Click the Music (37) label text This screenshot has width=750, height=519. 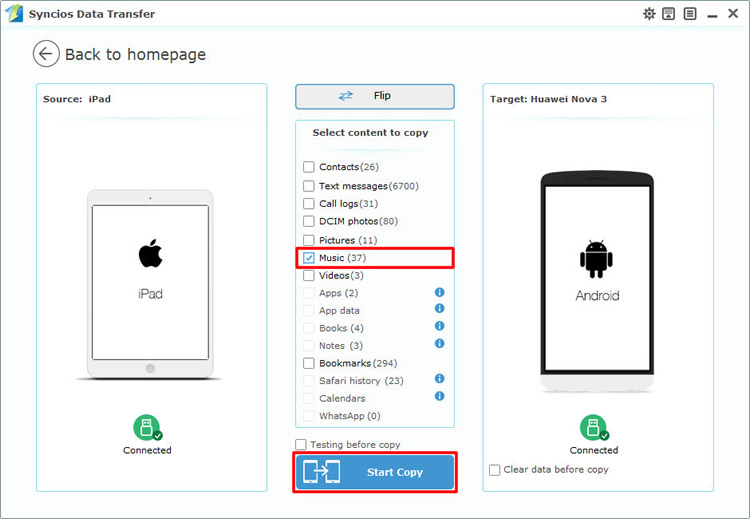[342, 258]
